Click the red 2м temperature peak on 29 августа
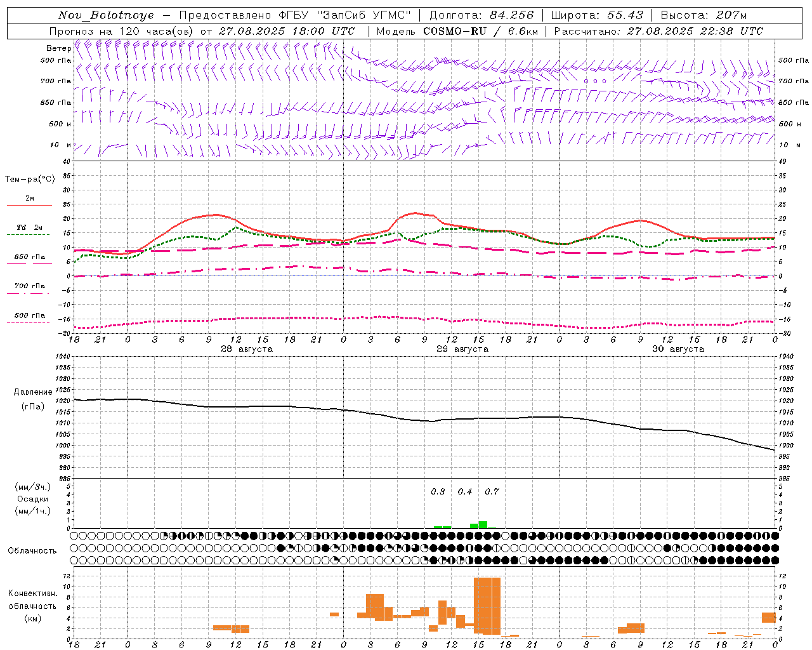The height and width of the screenshot is (650, 812). [x=416, y=213]
